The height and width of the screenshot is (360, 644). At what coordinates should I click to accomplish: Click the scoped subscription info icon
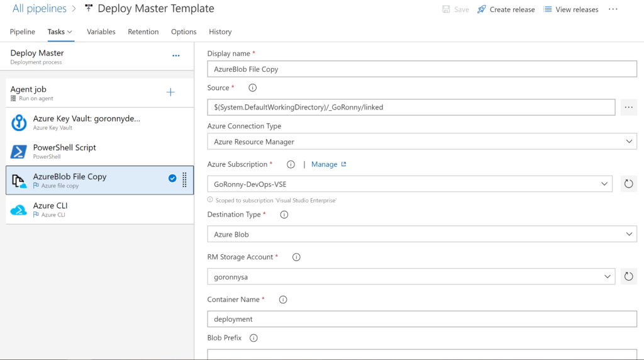(210, 200)
